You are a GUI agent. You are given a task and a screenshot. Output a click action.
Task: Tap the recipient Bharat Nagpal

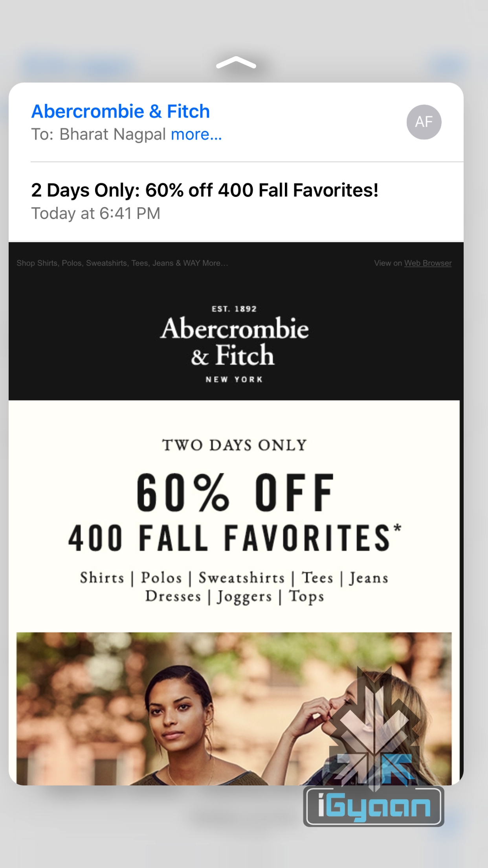pyautogui.click(x=112, y=134)
